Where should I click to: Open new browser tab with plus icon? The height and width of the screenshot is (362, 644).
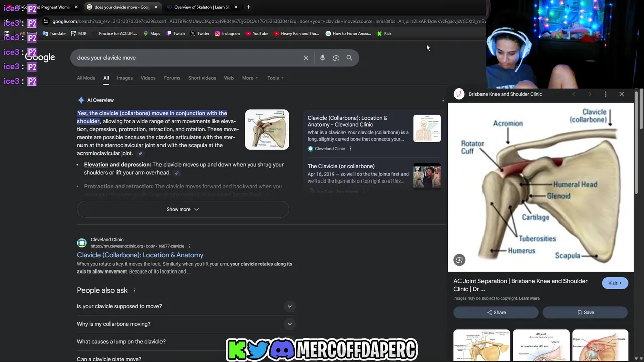point(248,7)
